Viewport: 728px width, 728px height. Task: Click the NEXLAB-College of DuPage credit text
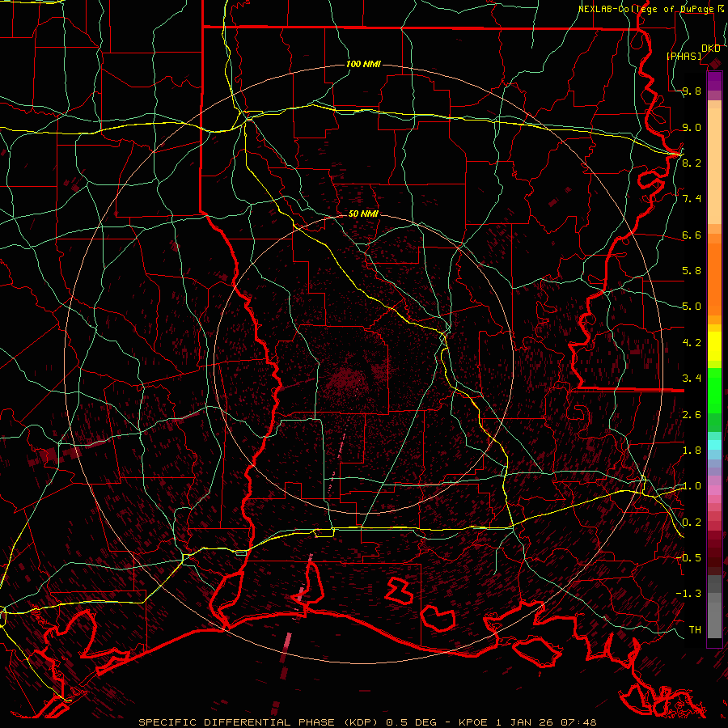(647, 9)
